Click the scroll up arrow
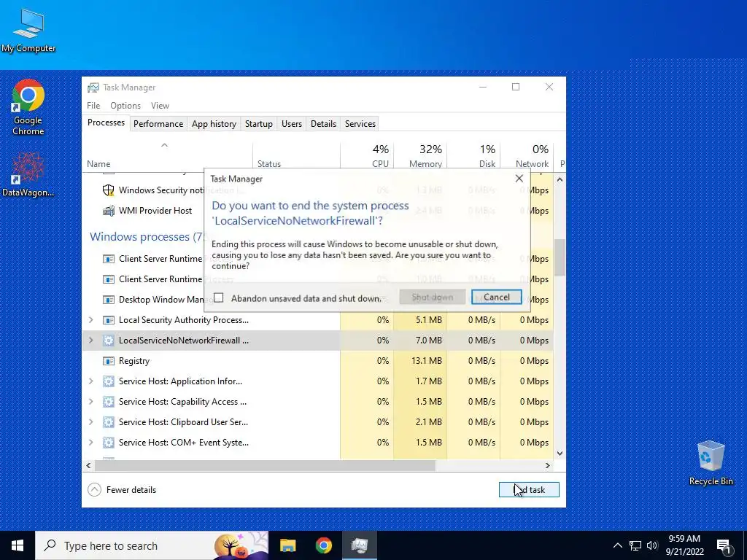Image resolution: width=747 pixels, height=560 pixels. (560, 179)
